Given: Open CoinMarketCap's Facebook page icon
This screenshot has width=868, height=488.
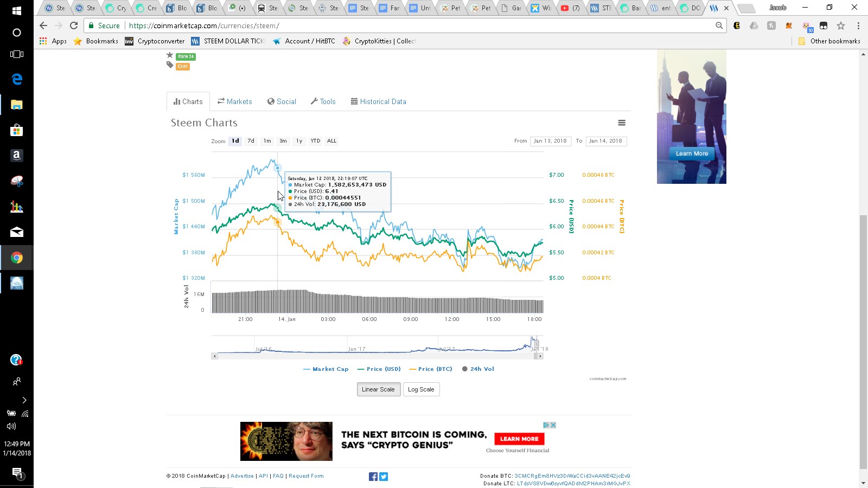Looking at the screenshot, I should (373, 477).
